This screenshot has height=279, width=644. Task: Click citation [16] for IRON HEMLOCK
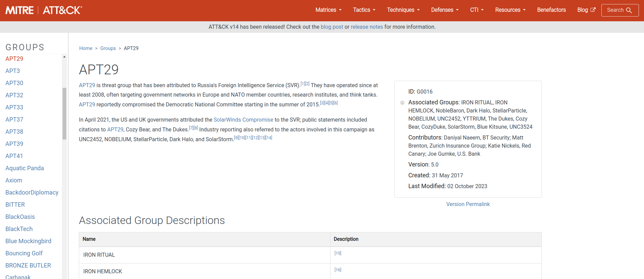338,270
